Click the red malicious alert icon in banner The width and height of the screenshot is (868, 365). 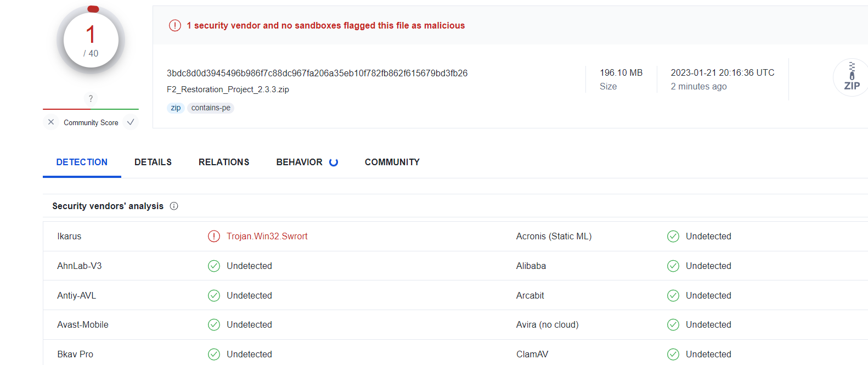click(175, 25)
